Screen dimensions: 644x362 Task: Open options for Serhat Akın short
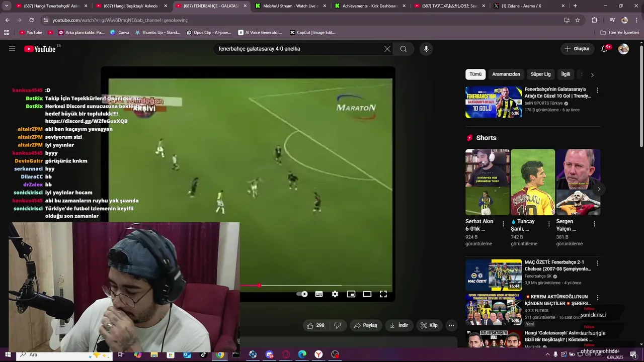(503, 224)
